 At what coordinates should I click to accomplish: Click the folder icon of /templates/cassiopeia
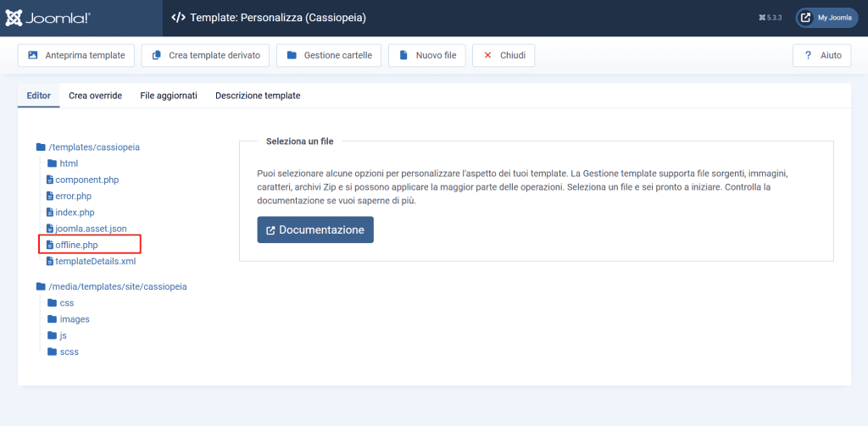tap(41, 147)
